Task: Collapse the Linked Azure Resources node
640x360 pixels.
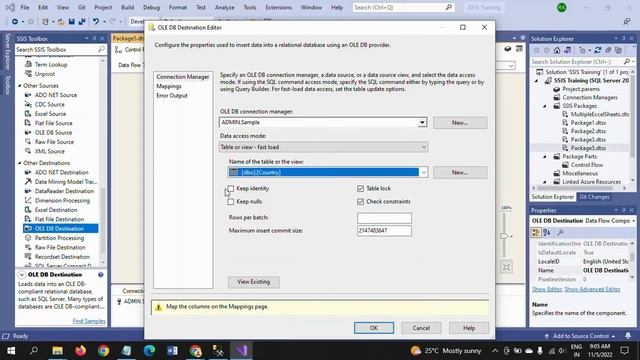Action: click(544, 182)
